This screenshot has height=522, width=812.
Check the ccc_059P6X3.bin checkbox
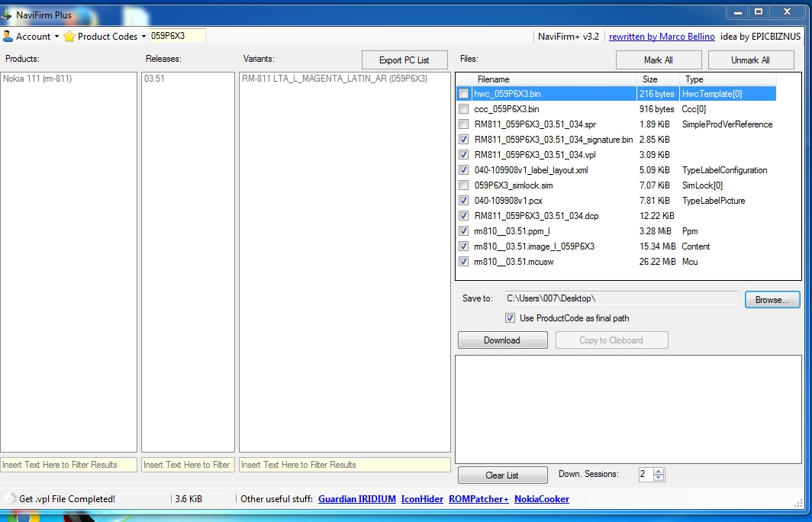(463, 108)
